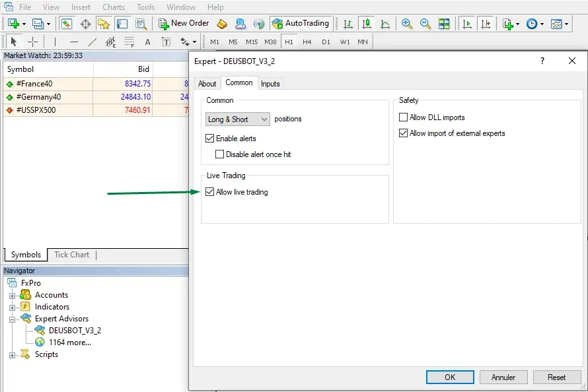Check Disable alert once hit
Viewport: 588px width, 392px height.
[x=219, y=154]
